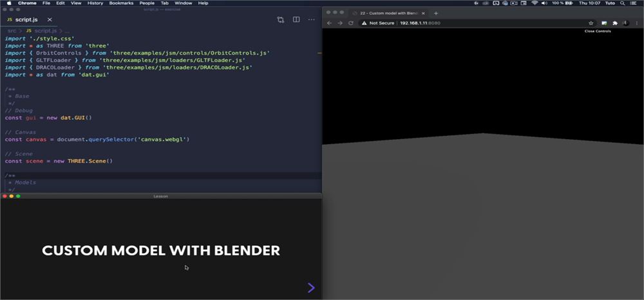Open Spotlight search

click(623, 3)
